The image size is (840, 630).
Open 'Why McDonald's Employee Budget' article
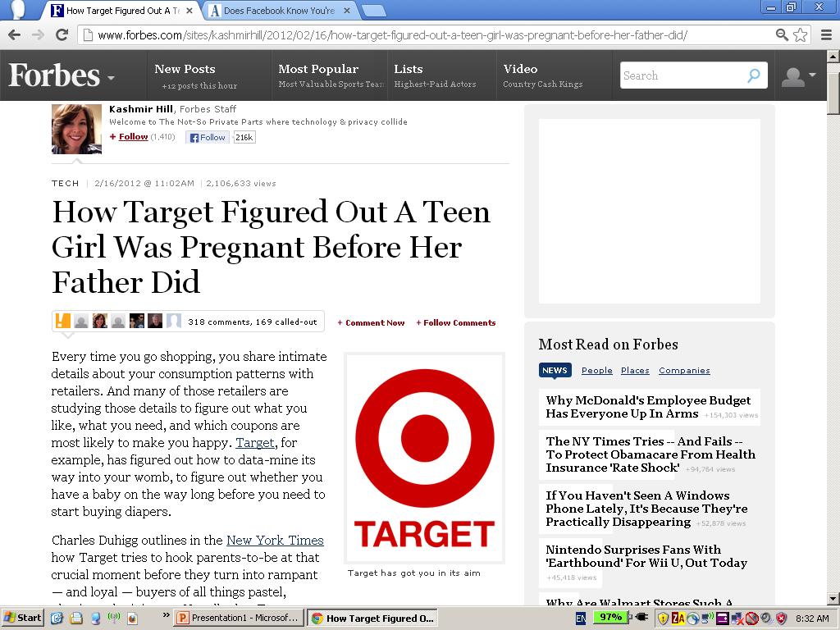(x=648, y=407)
